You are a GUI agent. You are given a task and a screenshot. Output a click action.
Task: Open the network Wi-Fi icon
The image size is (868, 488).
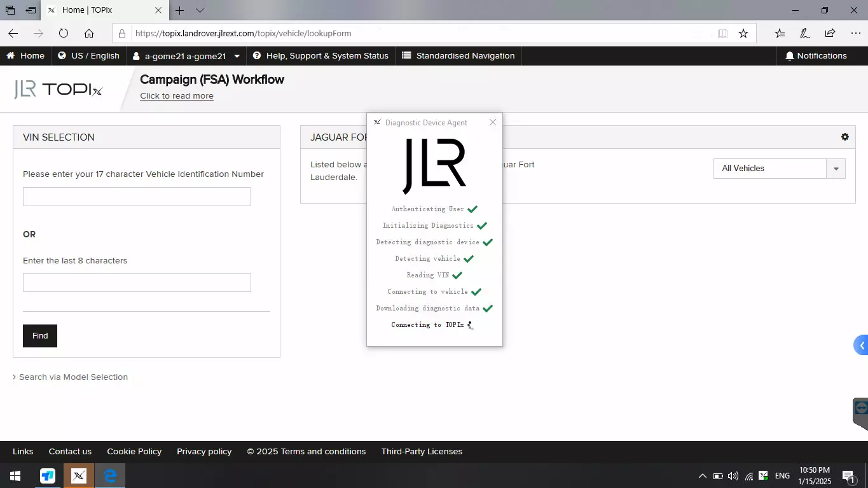[x=749, y=476]
